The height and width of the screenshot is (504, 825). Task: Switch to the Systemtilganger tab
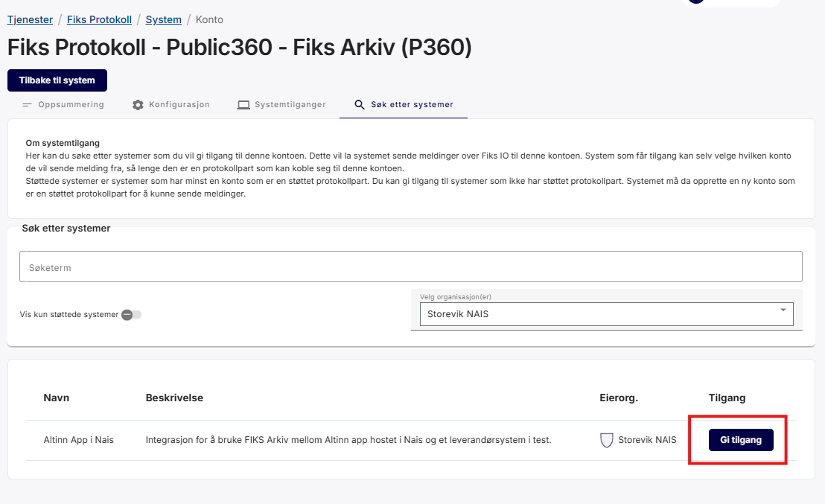click(x=289, y=104)
